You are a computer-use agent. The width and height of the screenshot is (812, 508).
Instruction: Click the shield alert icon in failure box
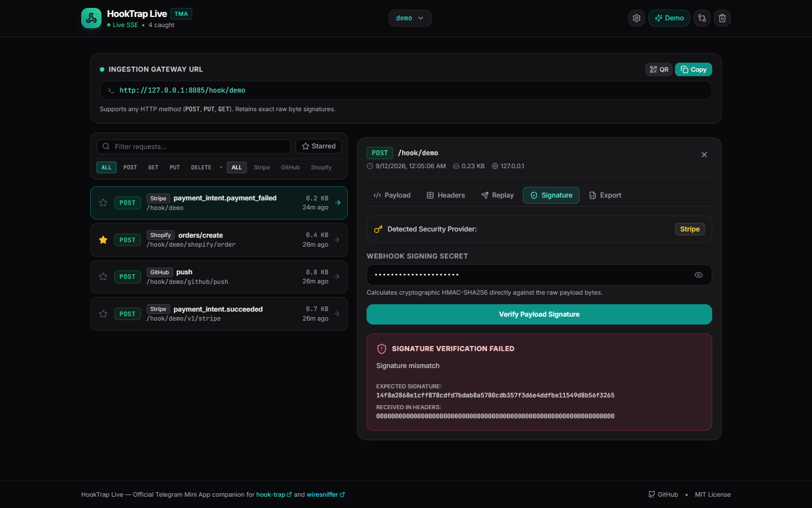click(382, 349)
